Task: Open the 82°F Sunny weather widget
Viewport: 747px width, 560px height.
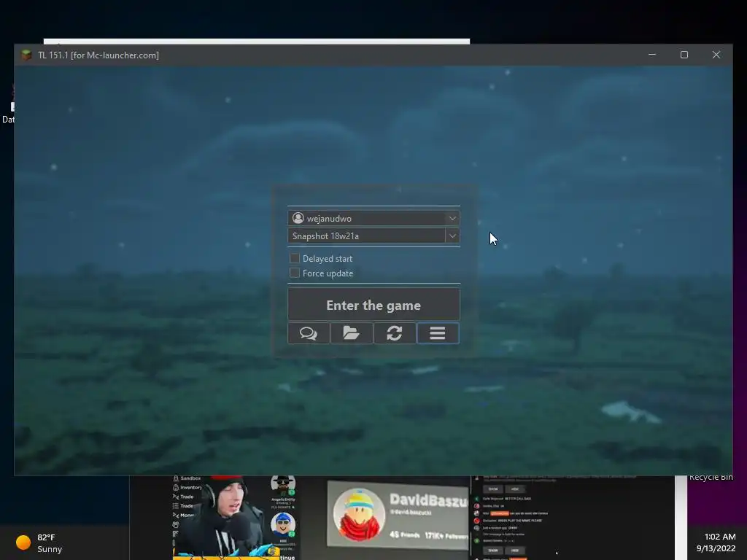Action: coord(39,542)
